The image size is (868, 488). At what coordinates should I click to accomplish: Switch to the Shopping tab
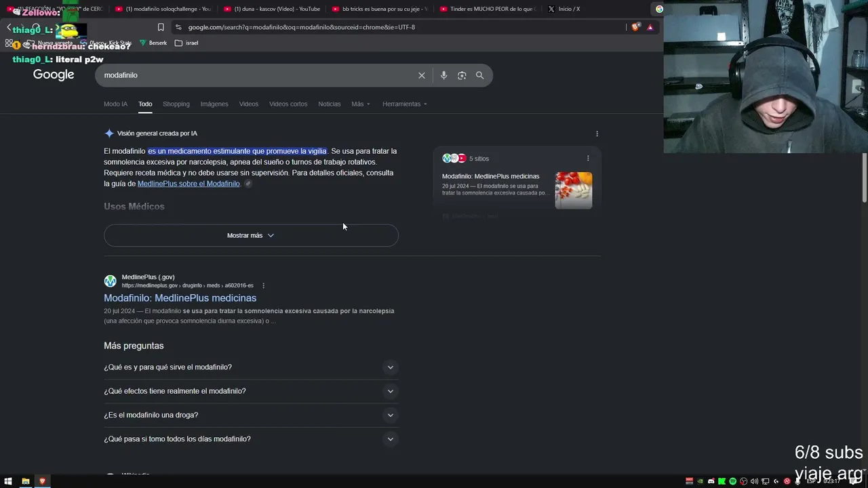176,104
